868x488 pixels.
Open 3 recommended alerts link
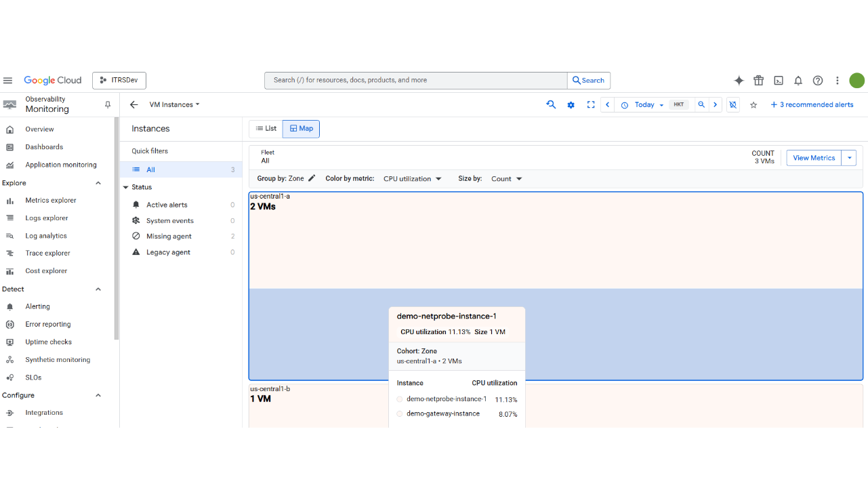point(812,105)
